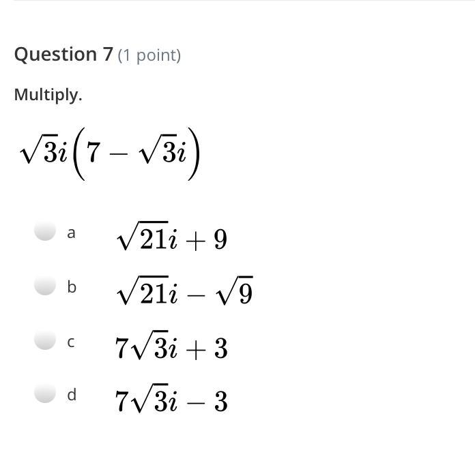Click the √21i term in option a
The width and height of the screenshot is (475, 476).
pos(147,236)
